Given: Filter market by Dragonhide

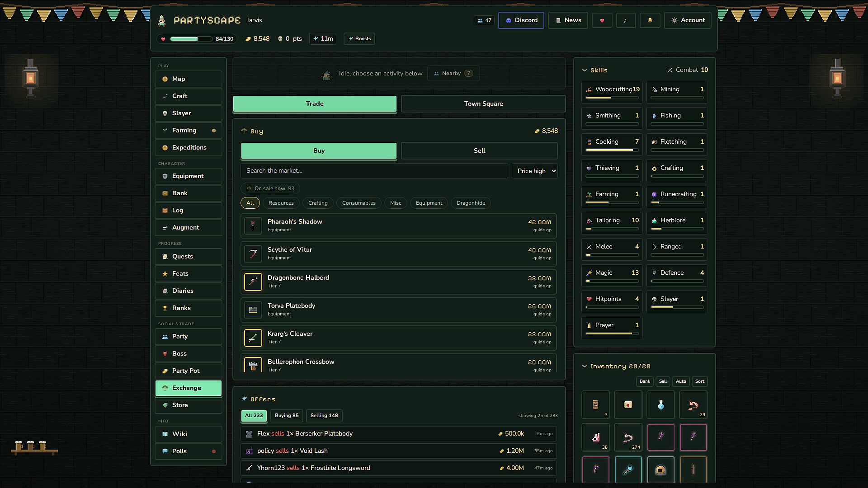Looking at the screenshot, I should [471, 203].
